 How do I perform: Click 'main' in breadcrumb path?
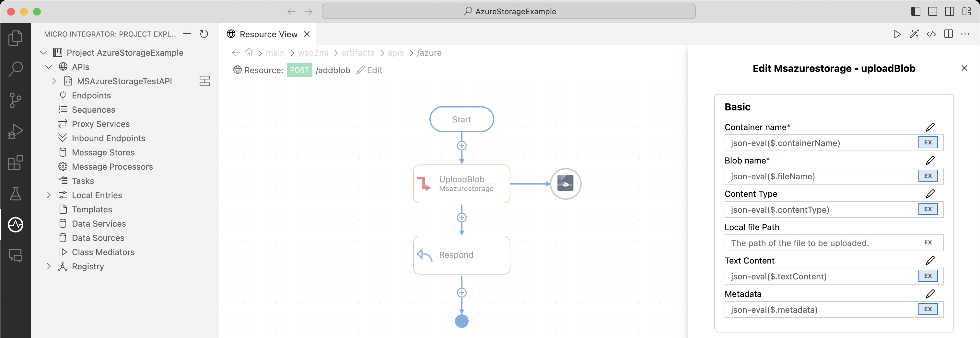(275, 53)
